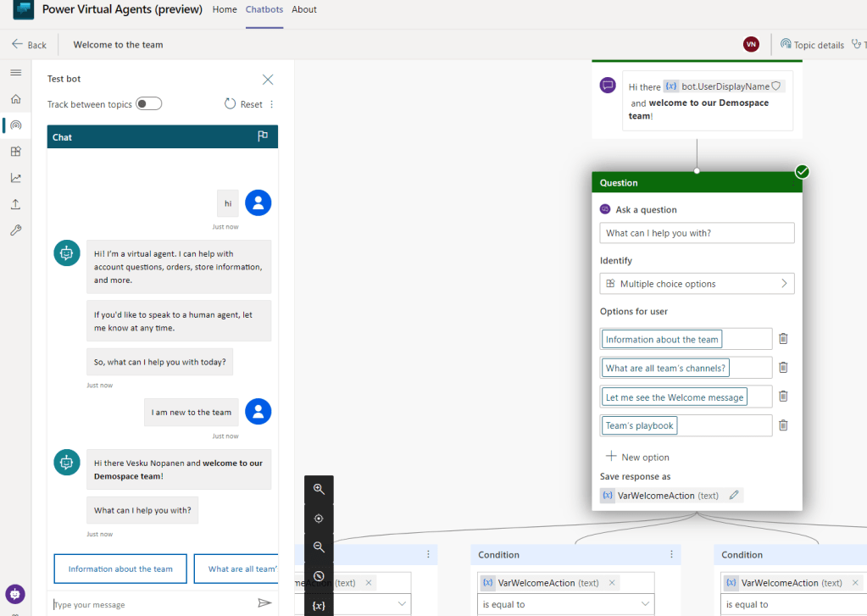Image resolution: width=867 pixels, height=616 pixels.
Task: Click the zoom in magnifier icon
Action: tap(319, 489)
